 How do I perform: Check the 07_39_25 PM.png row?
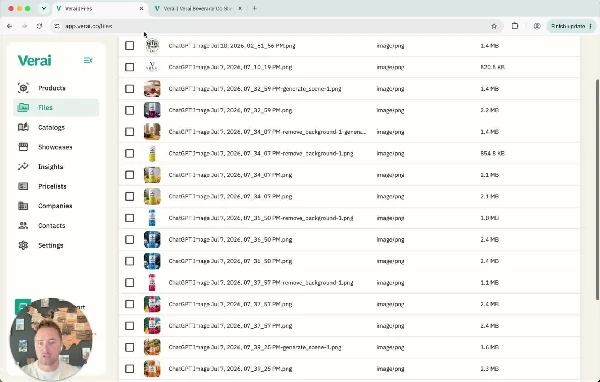[x=130, y=369]
